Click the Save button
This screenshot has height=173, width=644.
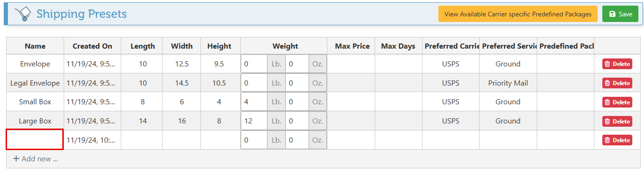(x=620, y=14)
